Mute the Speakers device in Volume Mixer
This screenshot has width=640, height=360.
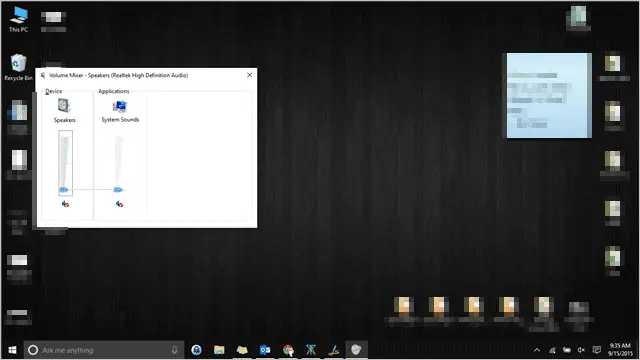[65, 204]
